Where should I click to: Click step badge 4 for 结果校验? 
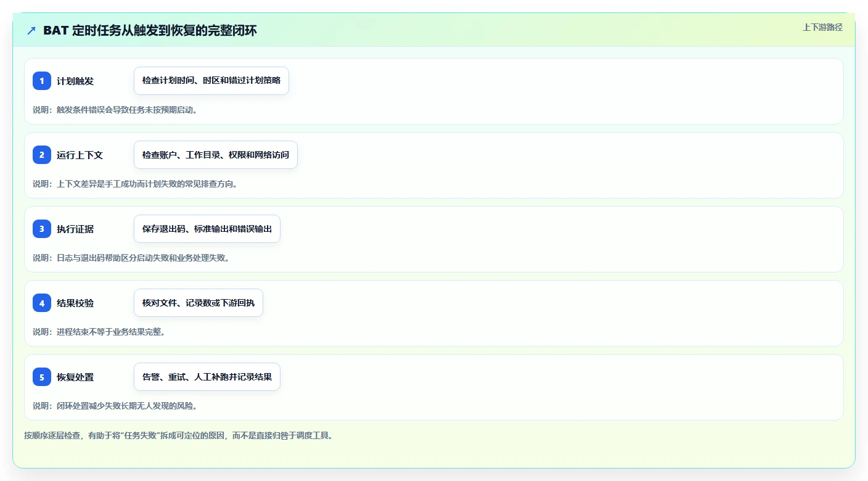[x=42, y=303]
